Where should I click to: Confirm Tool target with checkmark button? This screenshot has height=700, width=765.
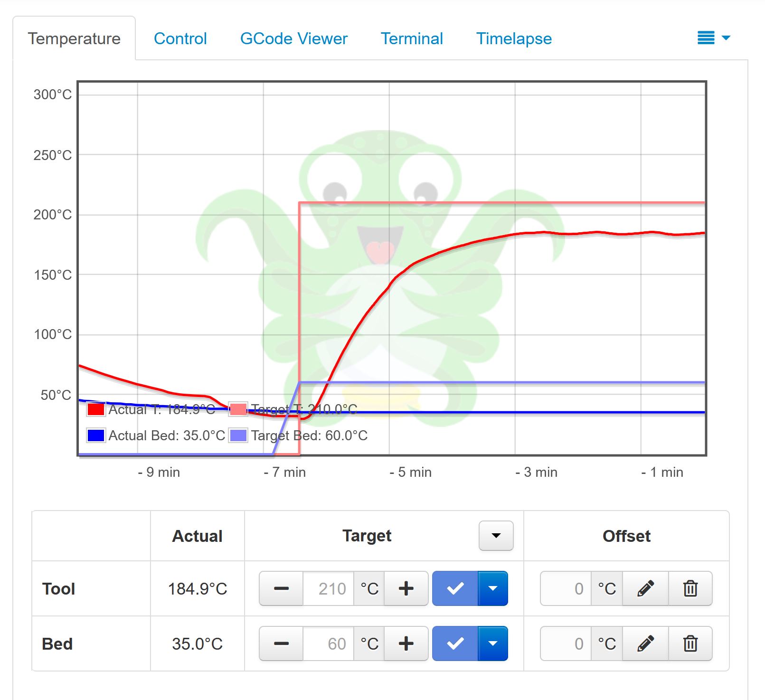point(455,588)
